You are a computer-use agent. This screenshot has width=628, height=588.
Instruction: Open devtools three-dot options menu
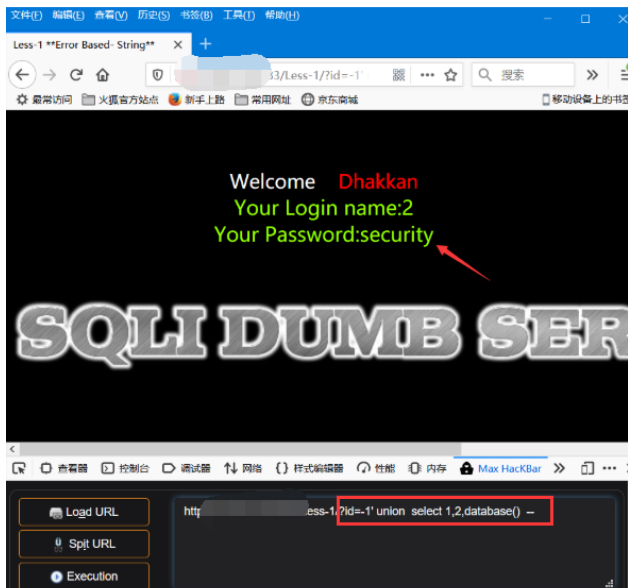click(x=609, y=468)
